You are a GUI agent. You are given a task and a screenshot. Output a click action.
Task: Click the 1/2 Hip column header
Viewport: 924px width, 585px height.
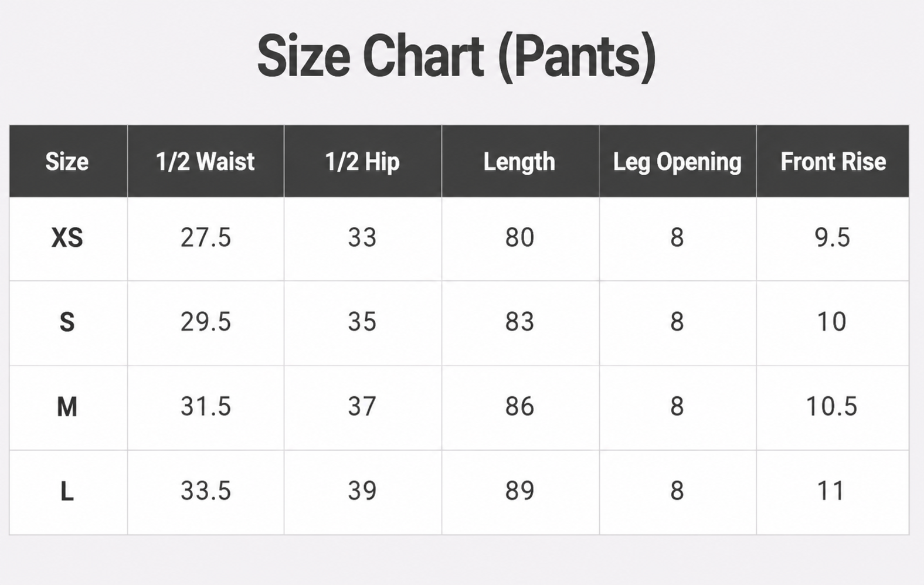[x=362, y=161]
